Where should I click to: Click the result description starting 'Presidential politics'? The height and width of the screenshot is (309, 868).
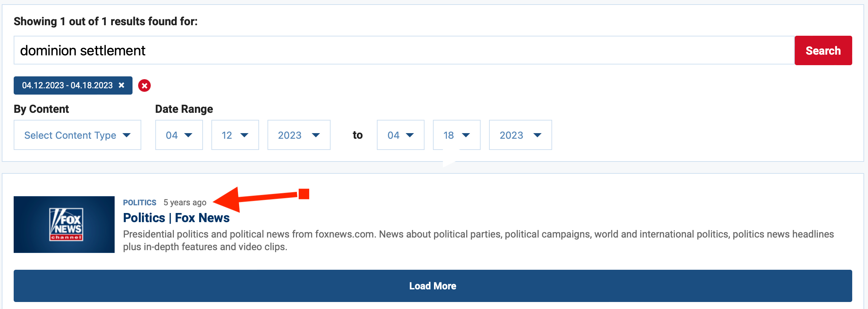click(x=479, y=240)
